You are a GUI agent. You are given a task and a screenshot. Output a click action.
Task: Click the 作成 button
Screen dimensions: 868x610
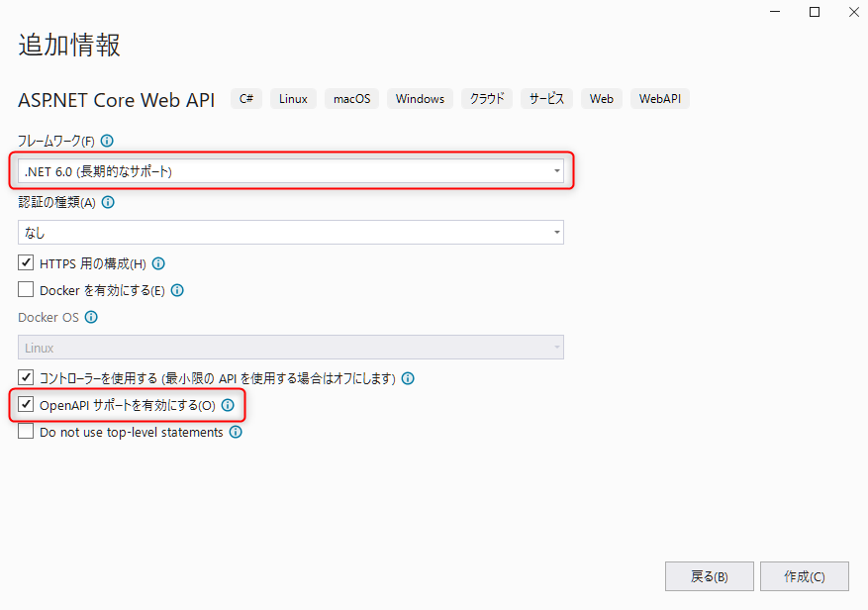[804, 576]
